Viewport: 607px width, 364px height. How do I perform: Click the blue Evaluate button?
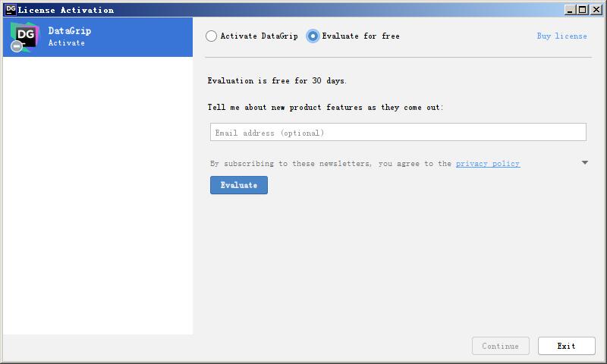pos(239,185)
